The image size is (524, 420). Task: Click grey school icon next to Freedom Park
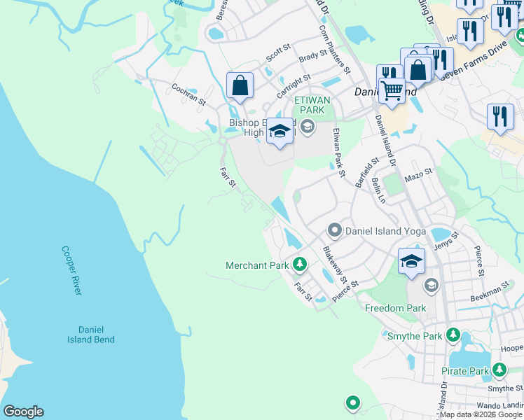coord(431,286)
